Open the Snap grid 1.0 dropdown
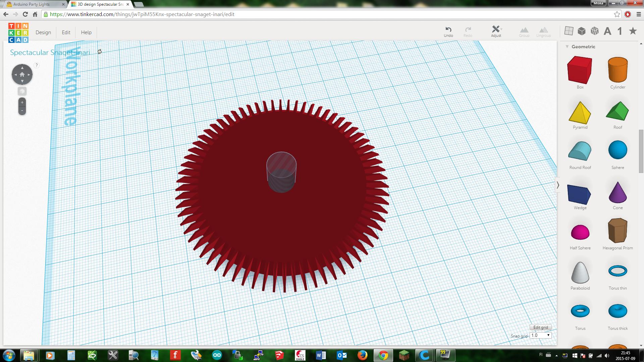The image size is (644, 362). (541, 335)
